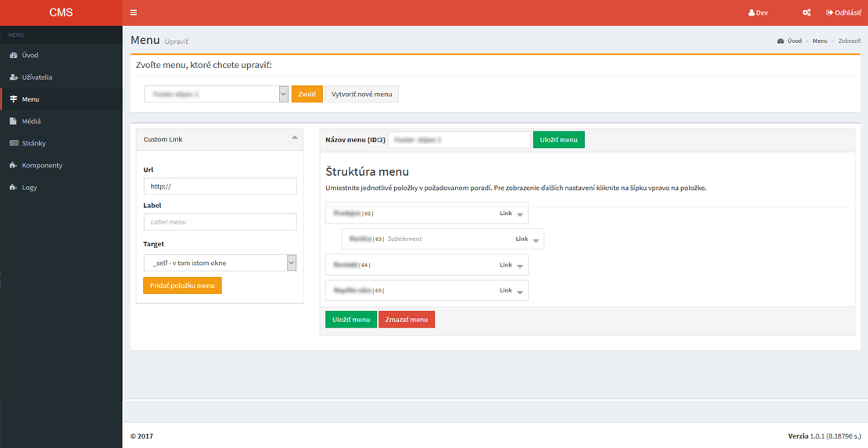This screenshot has height=448, width=868.
Task: Open the Target dropdown
Action: point(220,263)
